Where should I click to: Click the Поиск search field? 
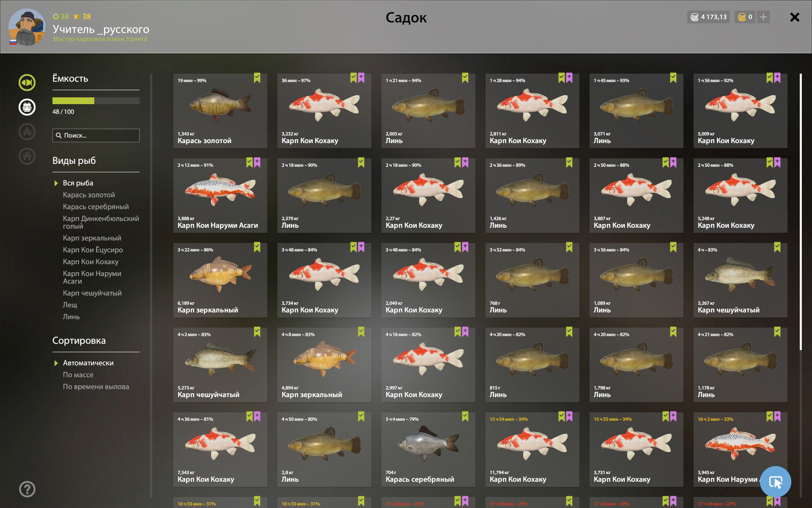point(96,135)
